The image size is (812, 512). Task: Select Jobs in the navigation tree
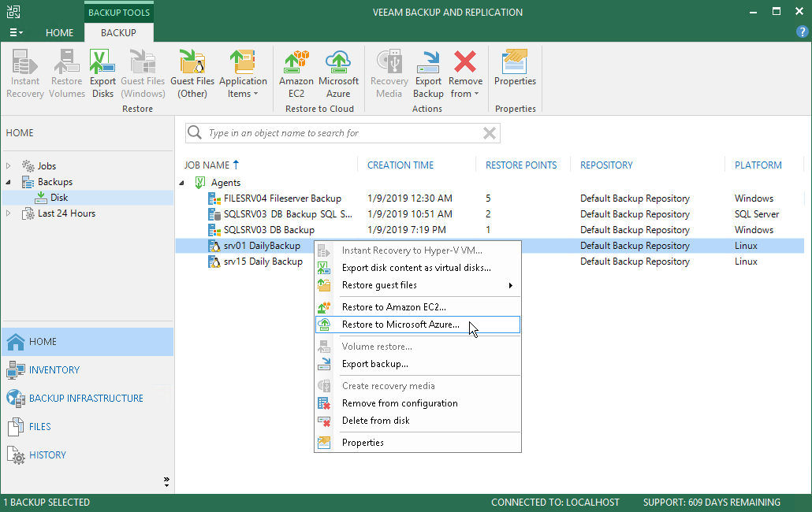pos(47,166)
